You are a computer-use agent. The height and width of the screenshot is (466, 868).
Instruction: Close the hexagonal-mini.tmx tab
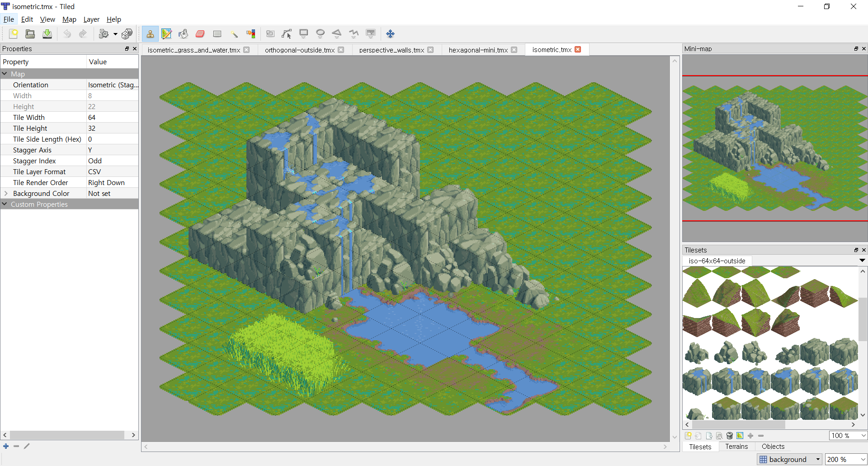point(514,50)
